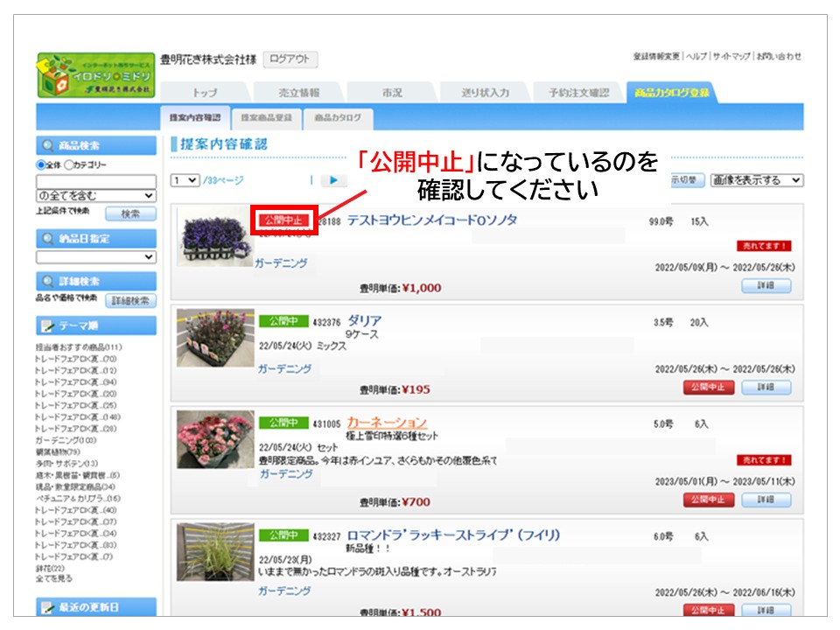Open the page number dropdown

click(x=185, y=180)
